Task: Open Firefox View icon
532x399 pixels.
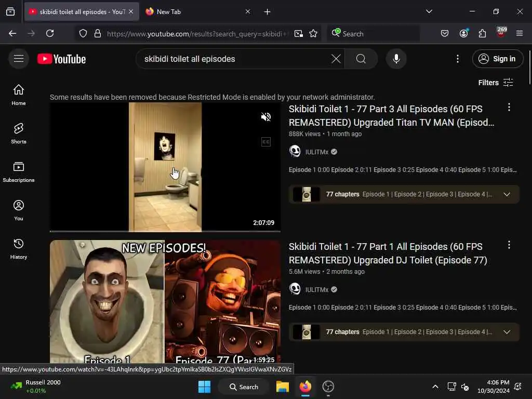Action: 10,12
